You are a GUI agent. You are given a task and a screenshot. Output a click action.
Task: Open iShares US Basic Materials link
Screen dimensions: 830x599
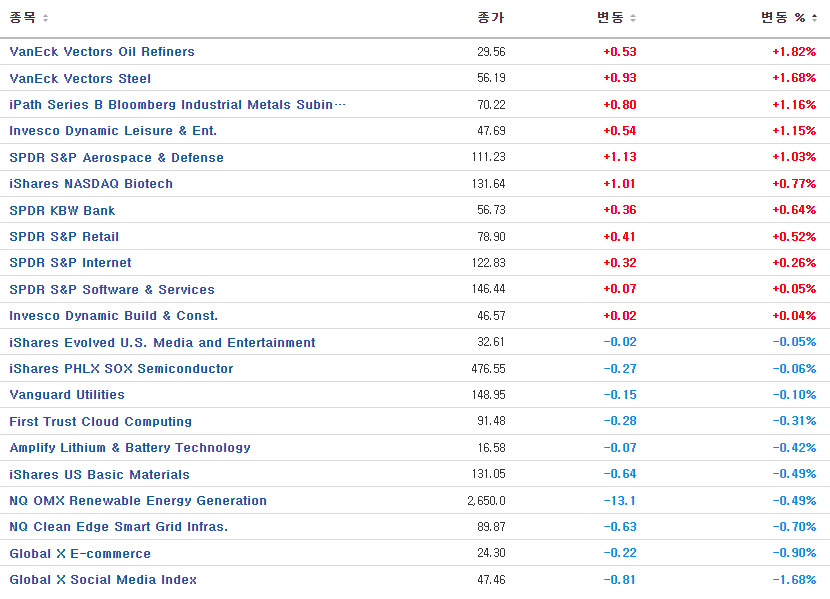[x=100, y=474]
